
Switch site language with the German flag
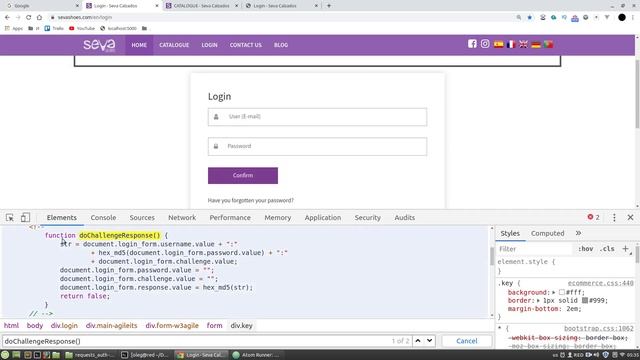(536, 44)
